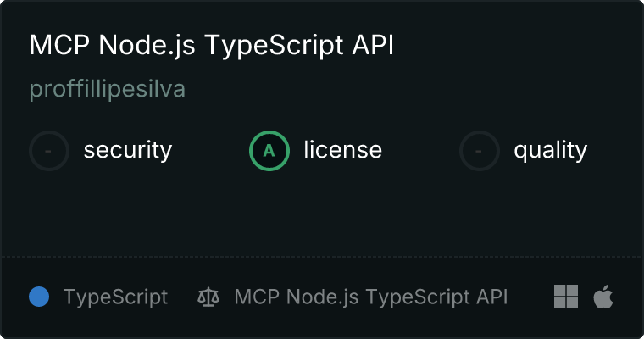Click the Windows platform icon

point(566,297)
